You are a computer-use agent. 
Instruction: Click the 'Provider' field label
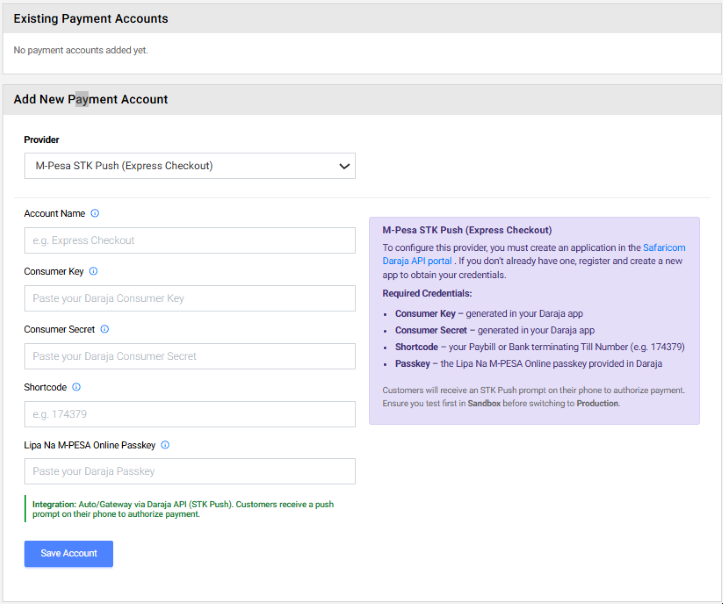[41, 140]
